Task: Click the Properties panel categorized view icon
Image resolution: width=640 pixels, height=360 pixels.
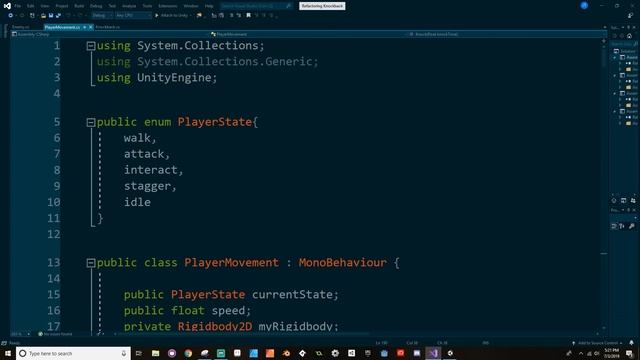Action: click(614, 226)
